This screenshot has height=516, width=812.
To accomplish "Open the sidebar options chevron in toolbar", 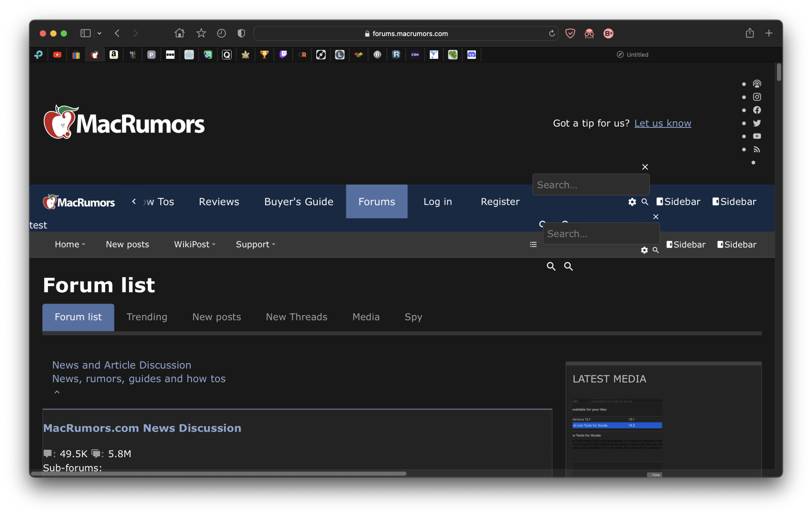I will pyautogui.click(x=99, y=33).
